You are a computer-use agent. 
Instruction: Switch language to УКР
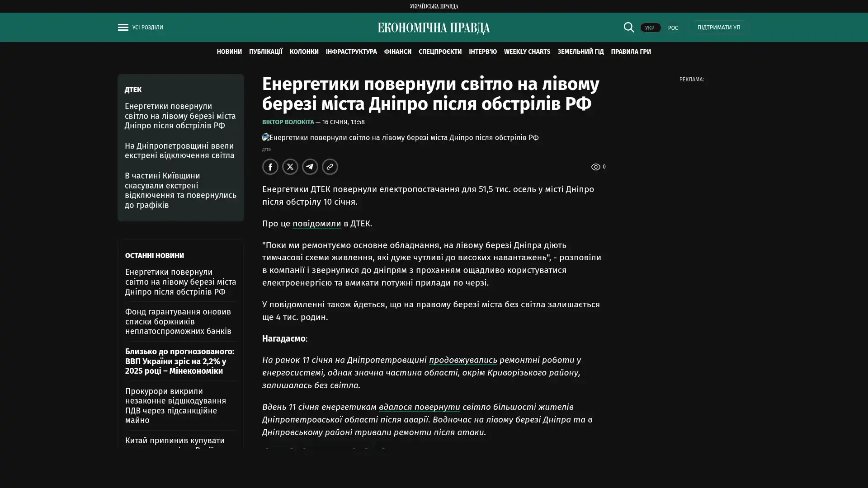tap(650, 28)
